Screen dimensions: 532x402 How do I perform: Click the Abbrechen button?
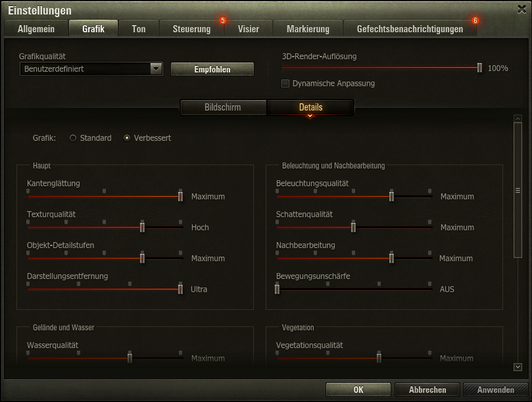[427, 389]
